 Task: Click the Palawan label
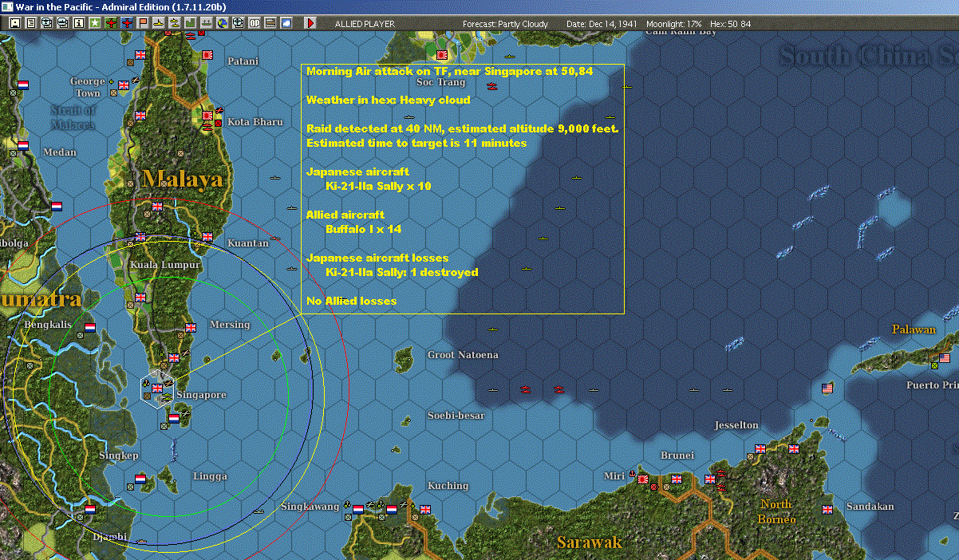[x=914, y=329]
